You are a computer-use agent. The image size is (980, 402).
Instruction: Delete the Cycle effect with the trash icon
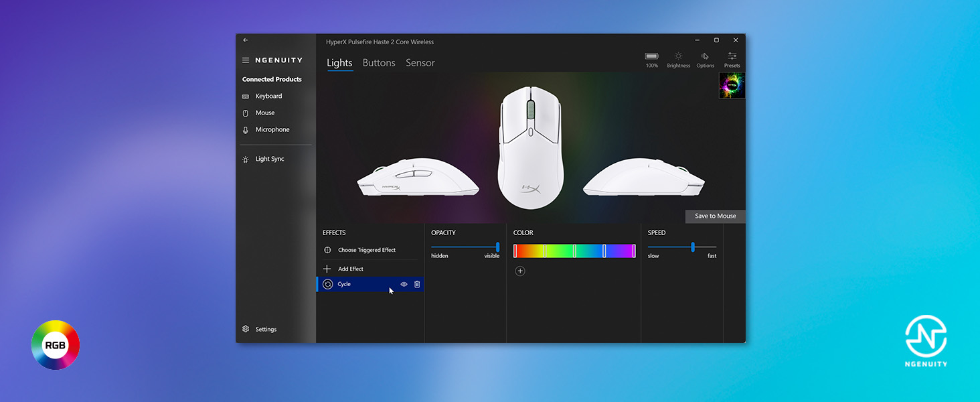pos(416,284)
